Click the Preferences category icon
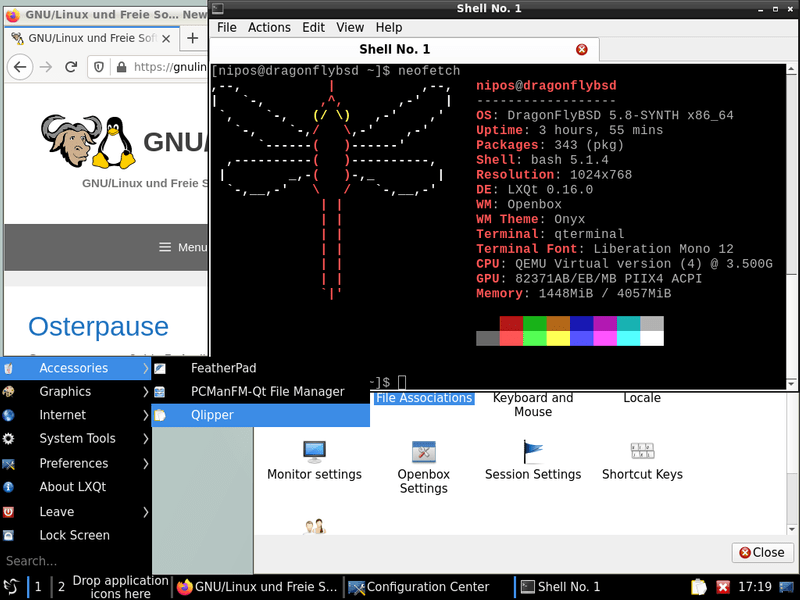This screenshot has height=600, width=800. 8,463
